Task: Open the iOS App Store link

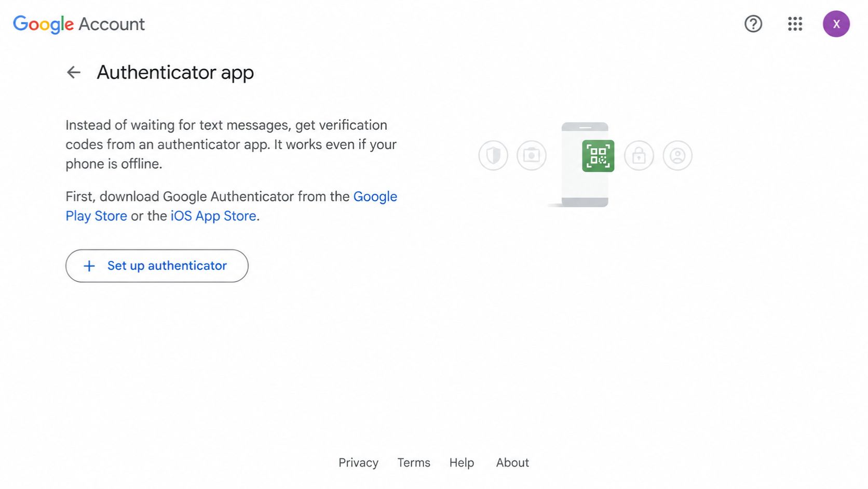Action: [x=213, y=216]
